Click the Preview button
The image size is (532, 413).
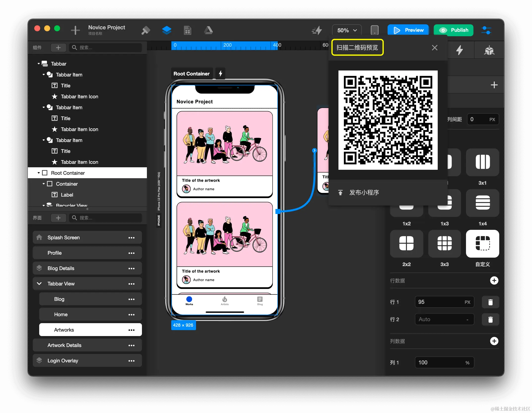coord(408,30)
